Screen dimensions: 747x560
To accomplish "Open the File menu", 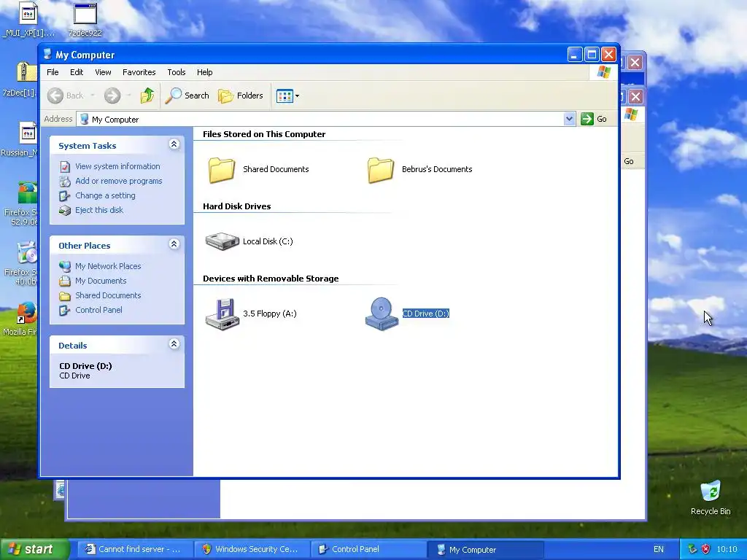I will 53,72.
